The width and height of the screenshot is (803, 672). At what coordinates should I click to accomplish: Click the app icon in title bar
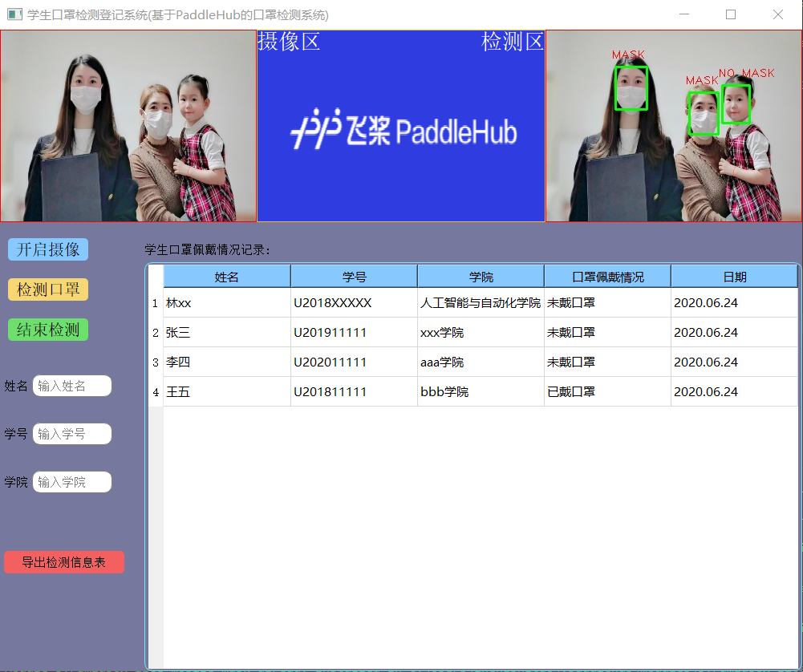point(15,15)
